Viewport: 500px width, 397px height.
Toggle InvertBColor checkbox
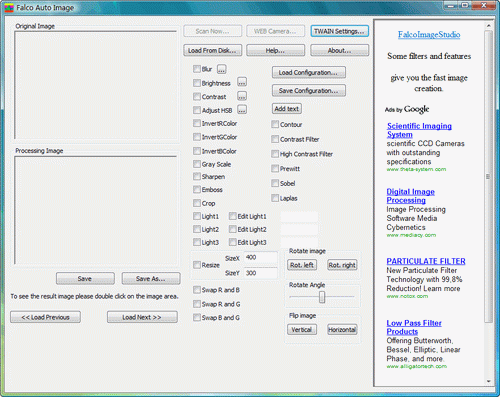[x=197, y=151]
